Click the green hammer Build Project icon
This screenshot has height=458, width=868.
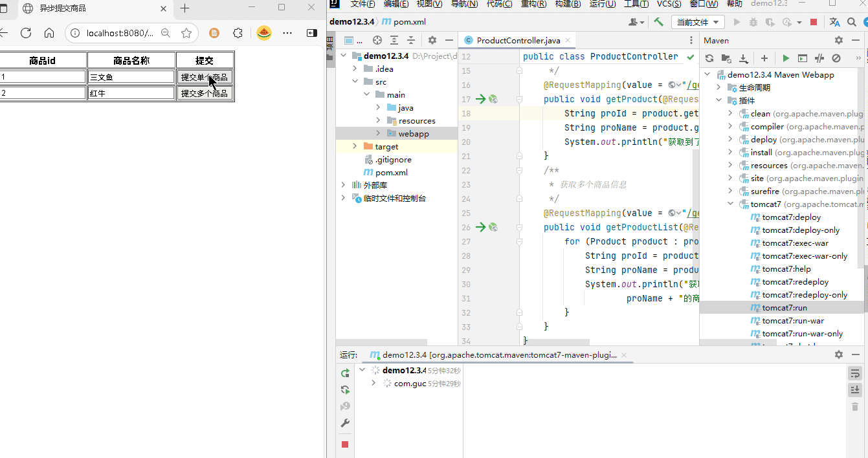coord(658,22)
